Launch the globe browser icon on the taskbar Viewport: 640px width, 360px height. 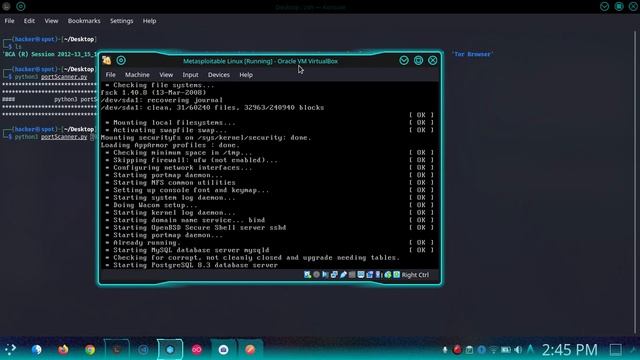[36, 349]
